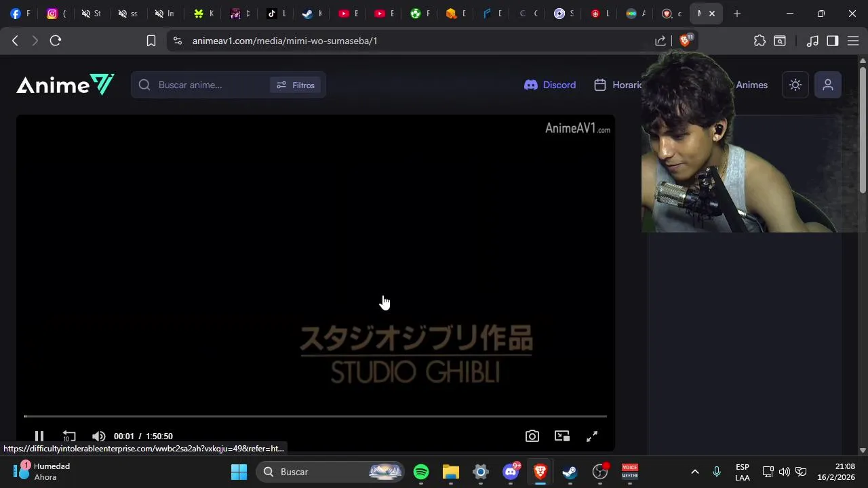Click the AnimeAV1 site logo
Screen dimensions: 868x488
click(x=65, y=85)
